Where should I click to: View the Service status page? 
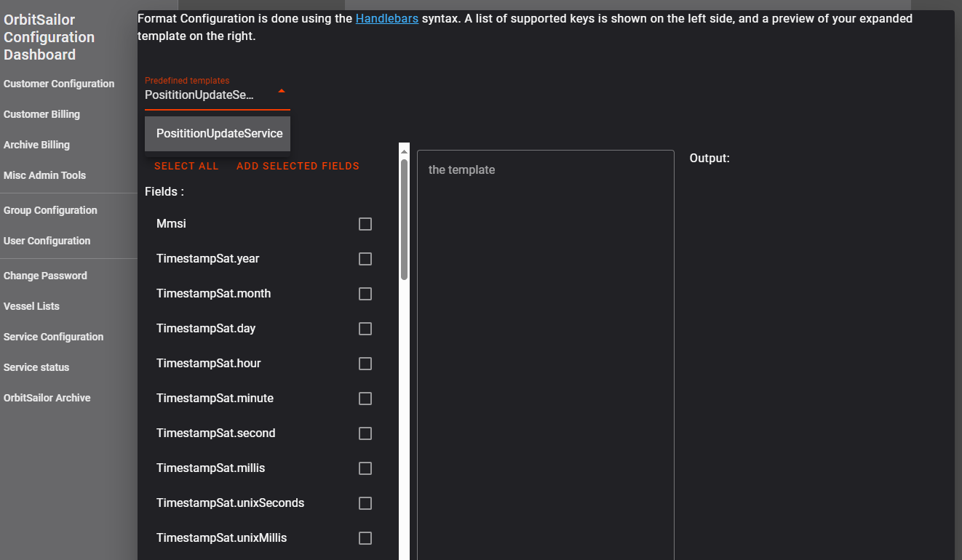(36, 367)
